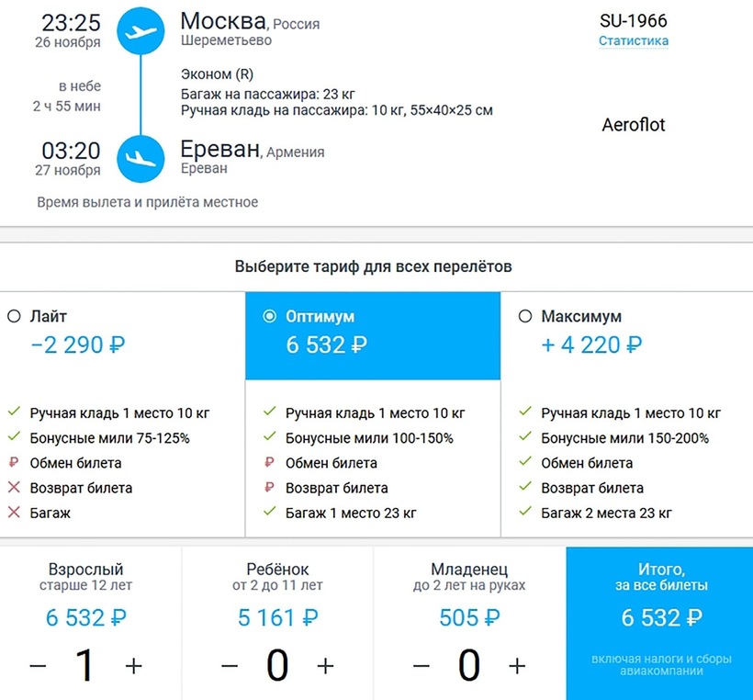Click red cross beside Лайт Возврат билета
753x700 pixels.
pos(14,488)
